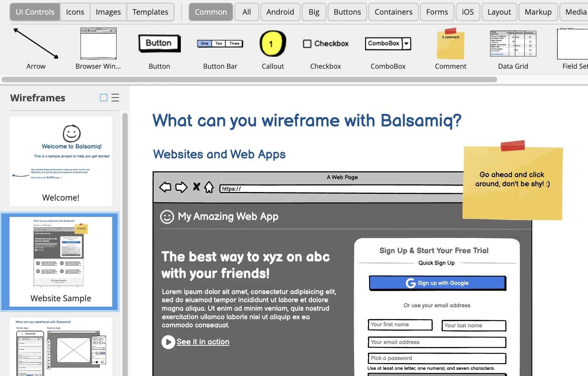Choose the Field Set control
588x376 pixels.
coord(573,49)
